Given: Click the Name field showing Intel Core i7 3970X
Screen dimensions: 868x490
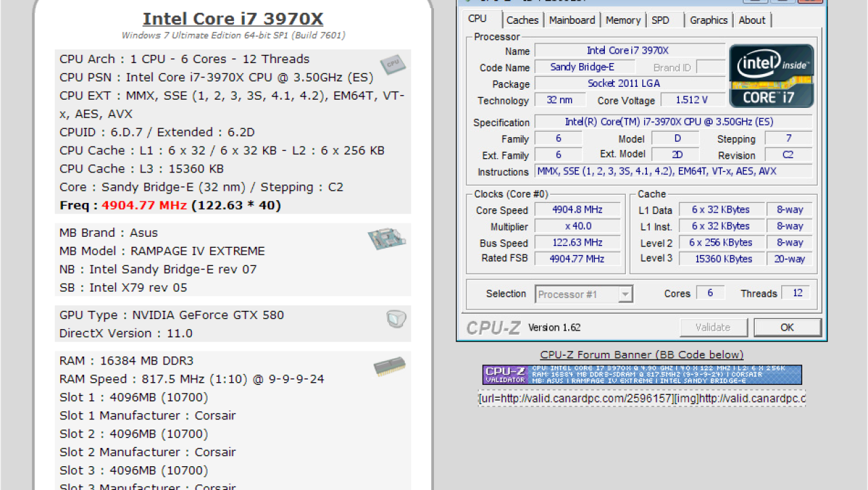Looking at the screenshot, I should 630,51.
